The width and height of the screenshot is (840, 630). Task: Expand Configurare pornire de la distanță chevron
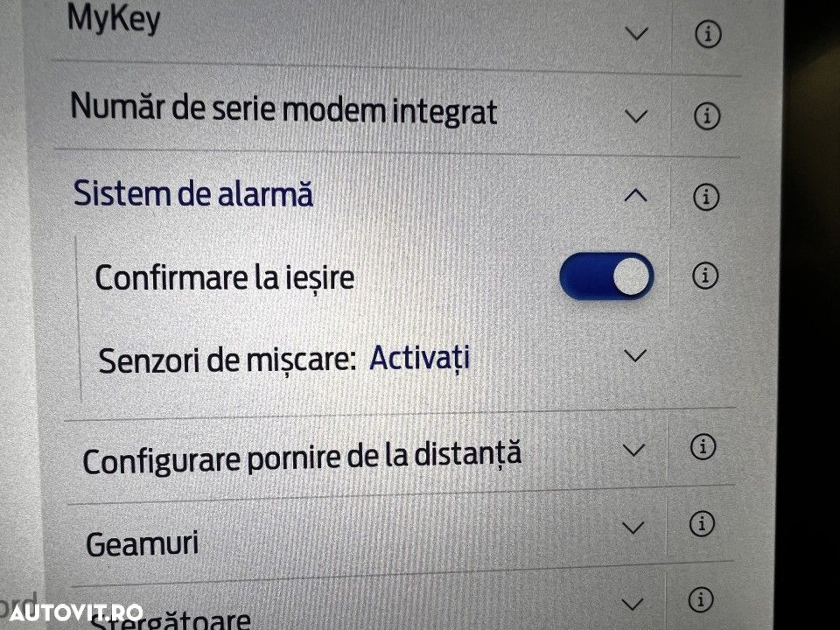coord(633,450)
